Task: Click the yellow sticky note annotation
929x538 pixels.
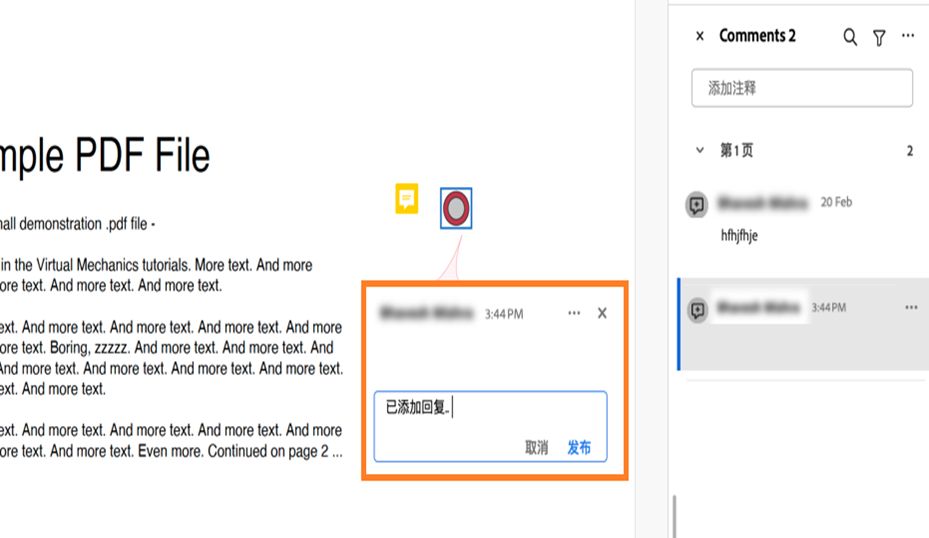Action: click(x=406, y=198)
